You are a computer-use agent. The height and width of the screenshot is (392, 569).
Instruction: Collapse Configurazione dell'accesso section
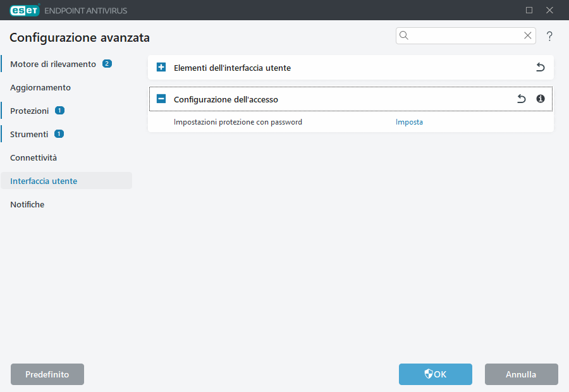[161, 99]
